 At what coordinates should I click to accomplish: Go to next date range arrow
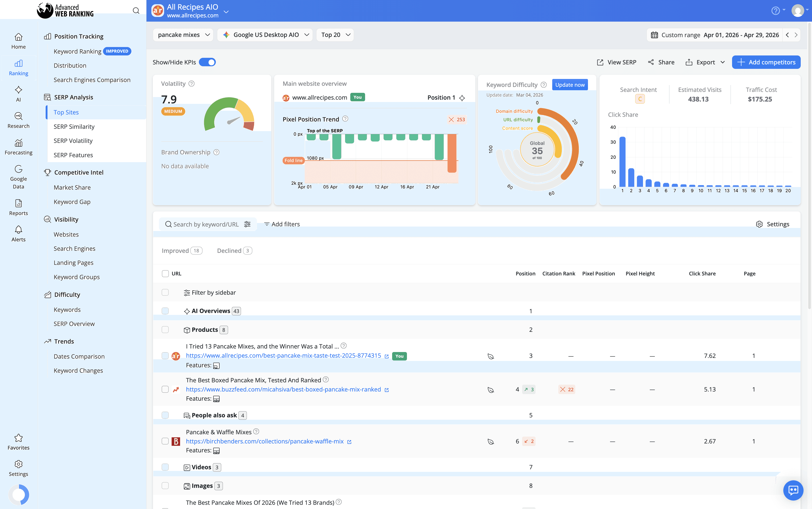[796, 35]
